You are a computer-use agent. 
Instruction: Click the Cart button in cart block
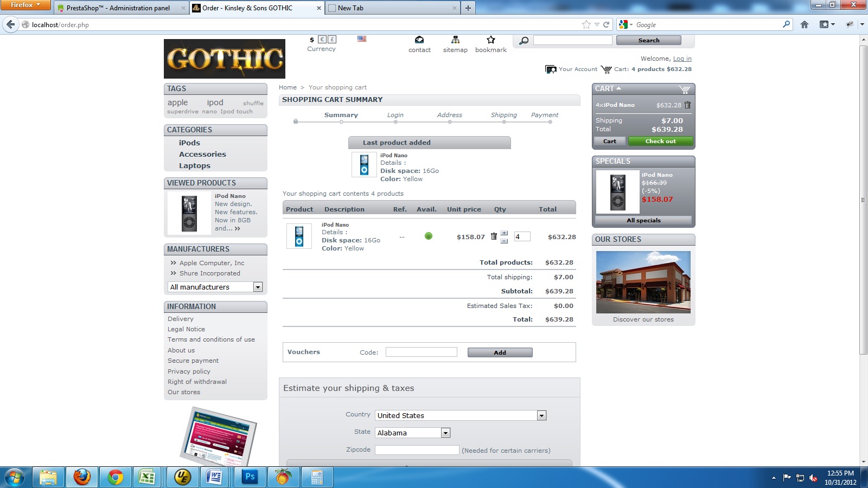click(610, 141)
